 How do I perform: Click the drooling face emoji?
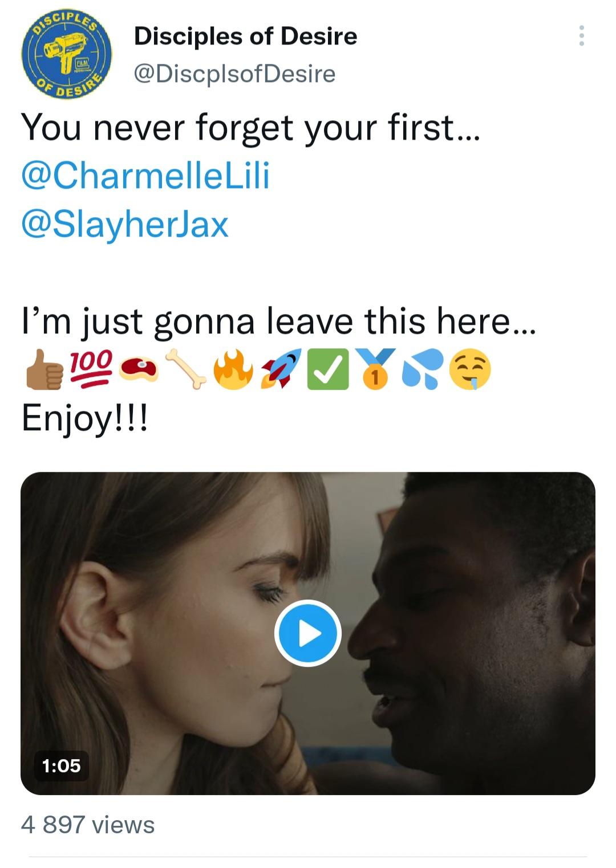pyautogui.click(x=470, y=369)
